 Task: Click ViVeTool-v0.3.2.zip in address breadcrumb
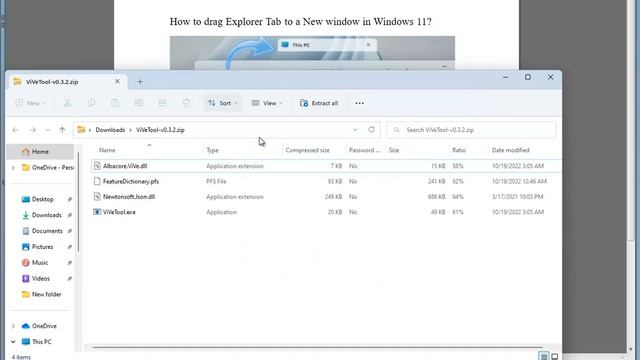click(160, 130)
